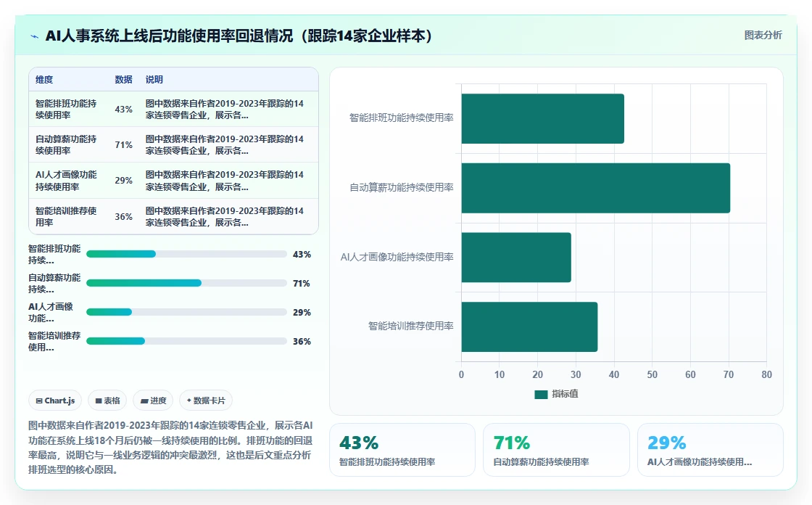This screenshot has width=812, height=505.
Task: Click the lightning icon beside the title
Action: [35, 36]
